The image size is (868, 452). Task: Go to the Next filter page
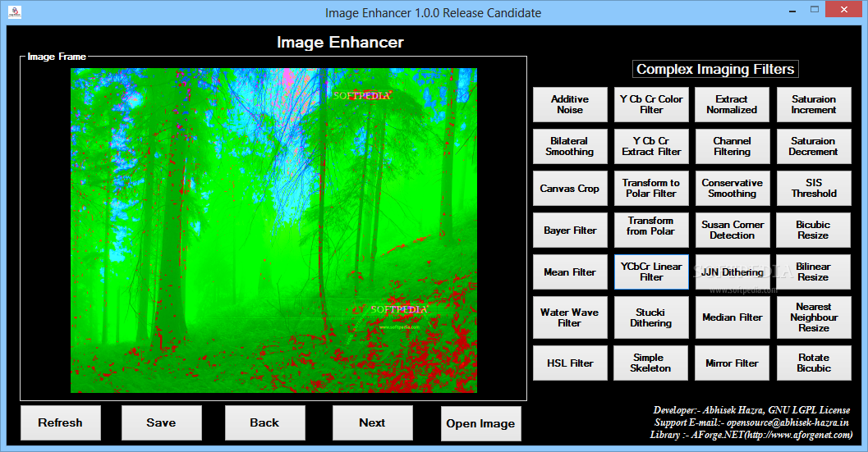[x=372, y=422]
